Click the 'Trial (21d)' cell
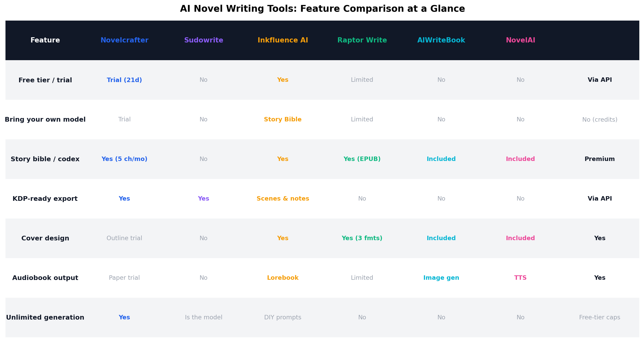The image size is (644, 342). [124, 80]
